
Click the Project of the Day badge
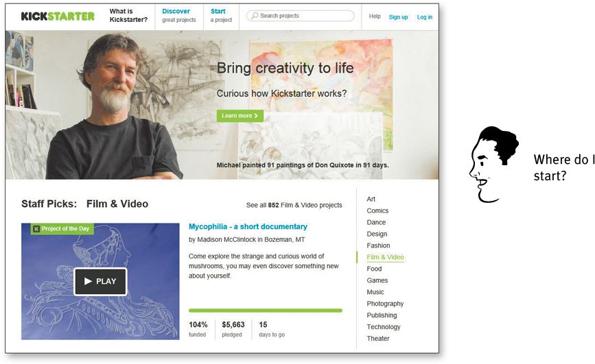(62, 229)
